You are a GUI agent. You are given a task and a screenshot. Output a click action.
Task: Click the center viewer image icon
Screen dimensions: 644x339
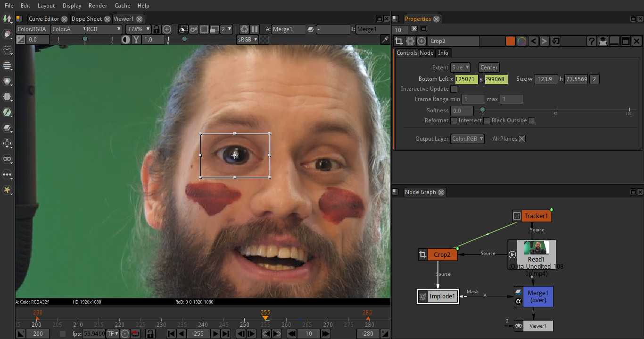pos(167,29)
